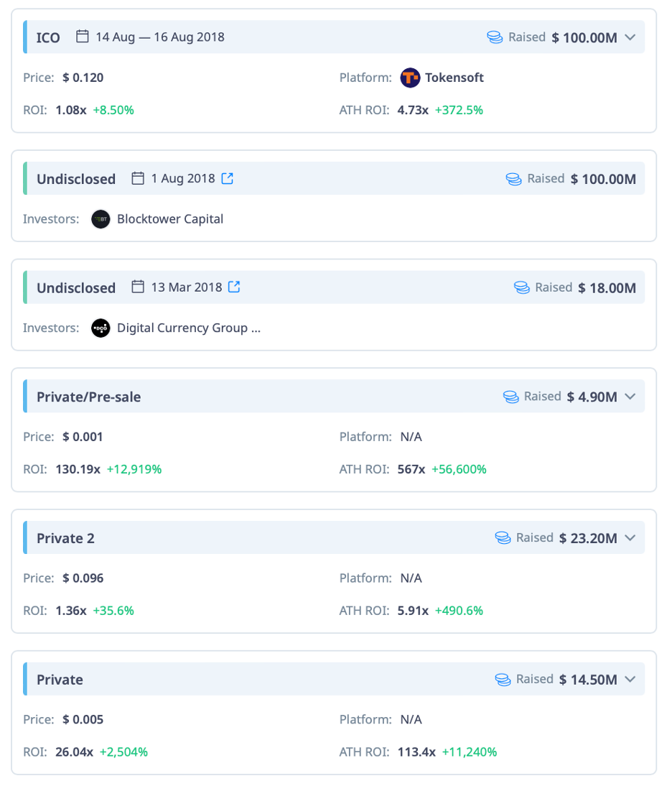Open external link beside 13 Mar 2018

click(x=234, y=287)
